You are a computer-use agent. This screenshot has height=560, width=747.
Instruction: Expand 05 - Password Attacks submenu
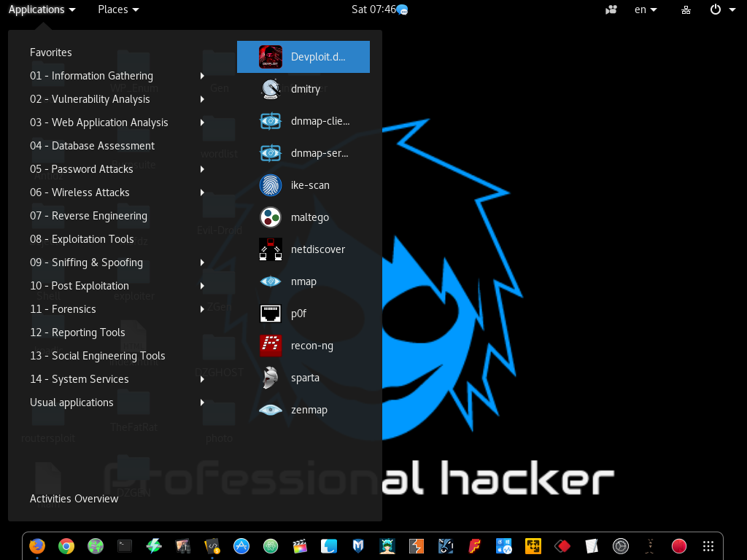click(203, 169)
